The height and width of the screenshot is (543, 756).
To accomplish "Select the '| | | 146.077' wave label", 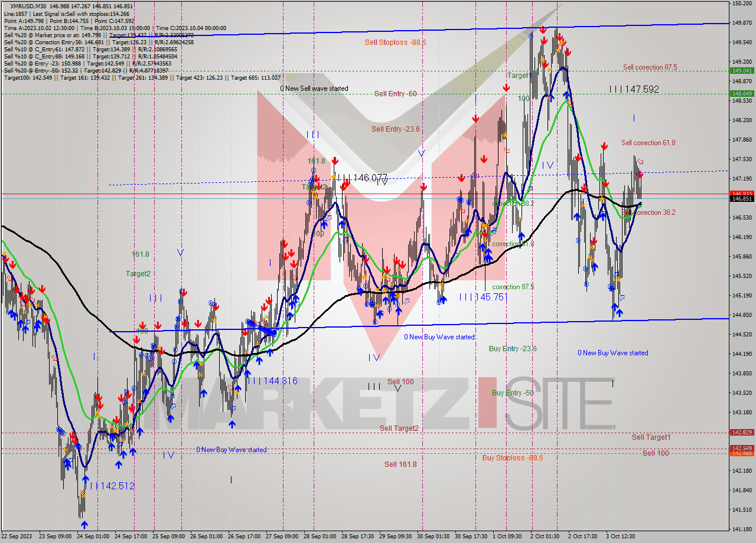I will tap(362, 178).
